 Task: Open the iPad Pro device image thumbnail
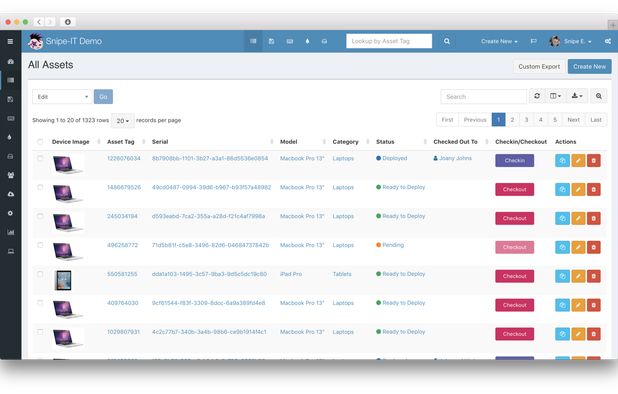coord(63,280)
